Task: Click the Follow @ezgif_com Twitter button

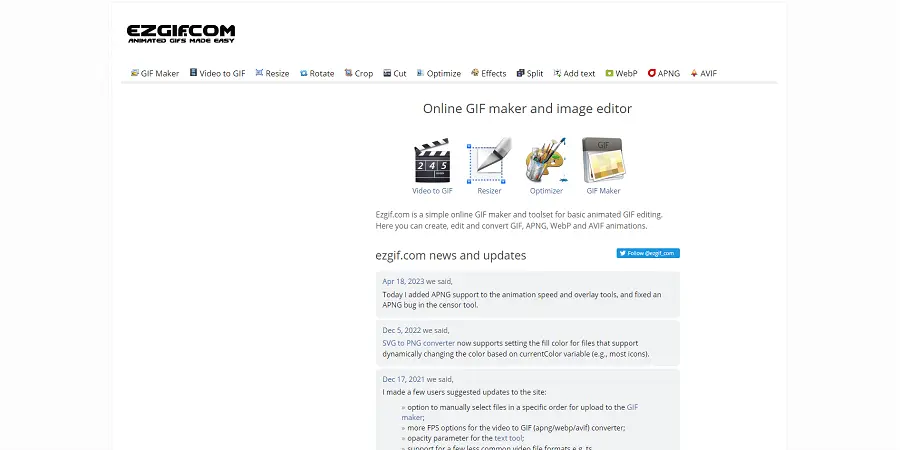Action: pyautogui.click(x=648, y=254)
